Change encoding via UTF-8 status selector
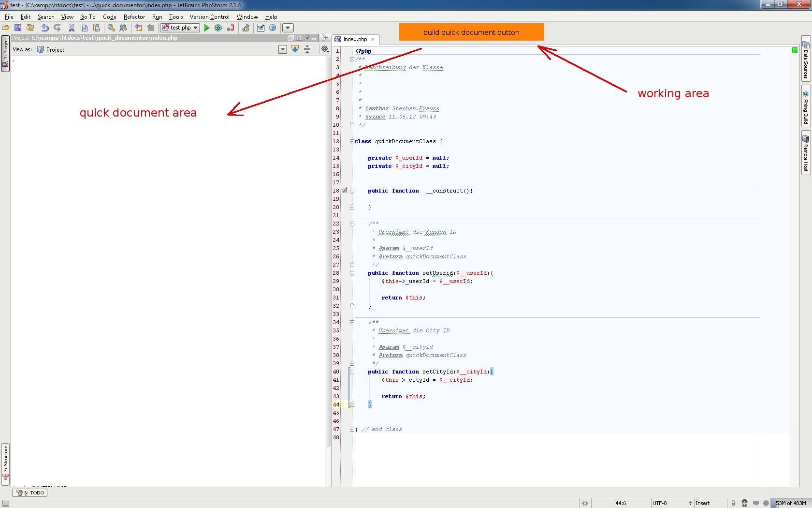The image size is (812, 508). (x=673, y=503)
